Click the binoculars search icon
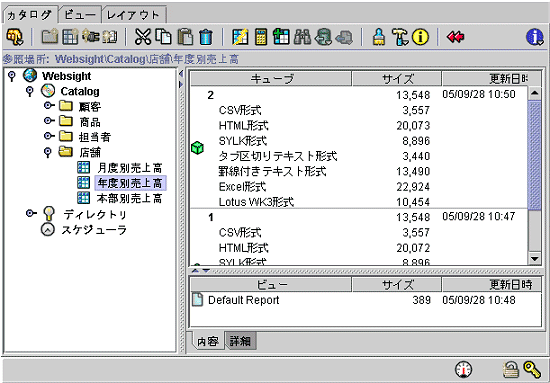The height and width of the screenshot is (383, 550). click(x=302, y=37)
